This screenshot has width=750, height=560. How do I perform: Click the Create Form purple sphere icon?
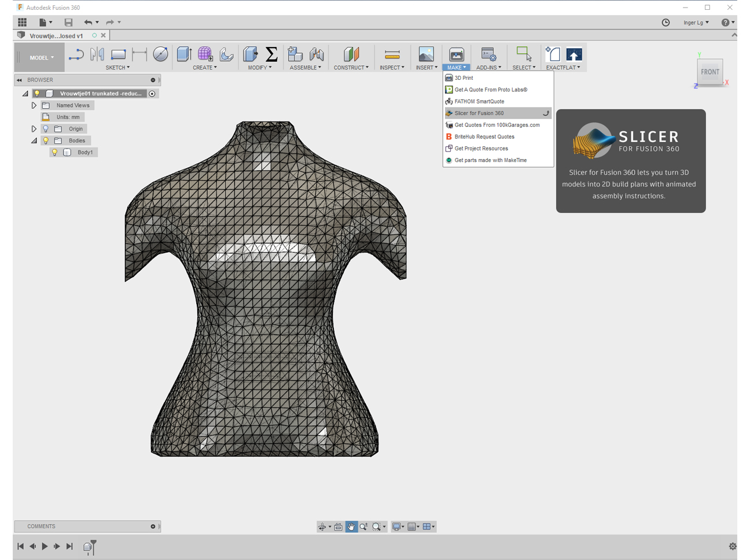click(205, 54)
